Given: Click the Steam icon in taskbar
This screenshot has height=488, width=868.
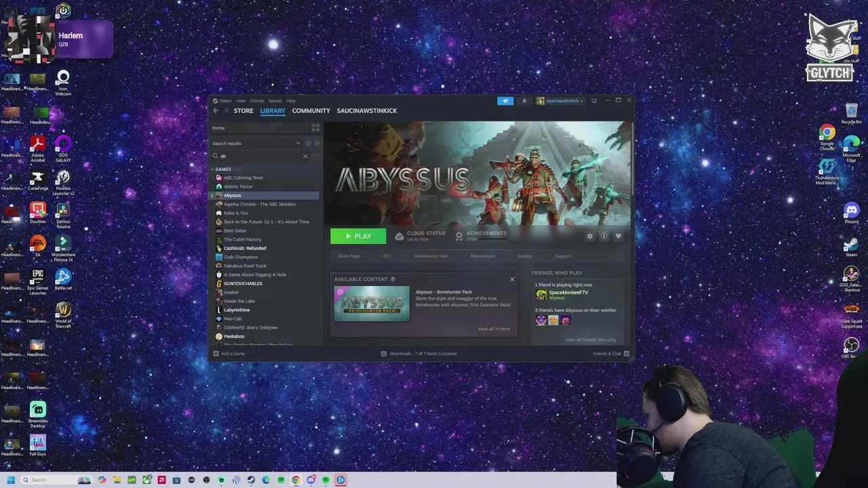Looking at the screenshot, I should pyautogui.click(x=251, y=480).
